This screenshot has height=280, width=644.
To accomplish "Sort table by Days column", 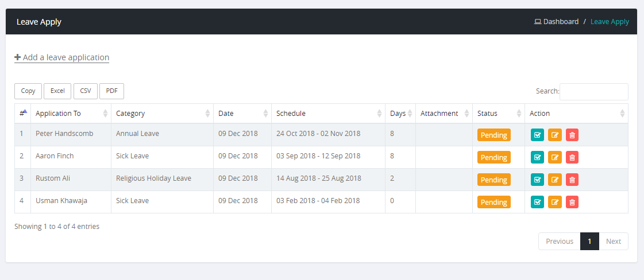I will pos(400,114).
